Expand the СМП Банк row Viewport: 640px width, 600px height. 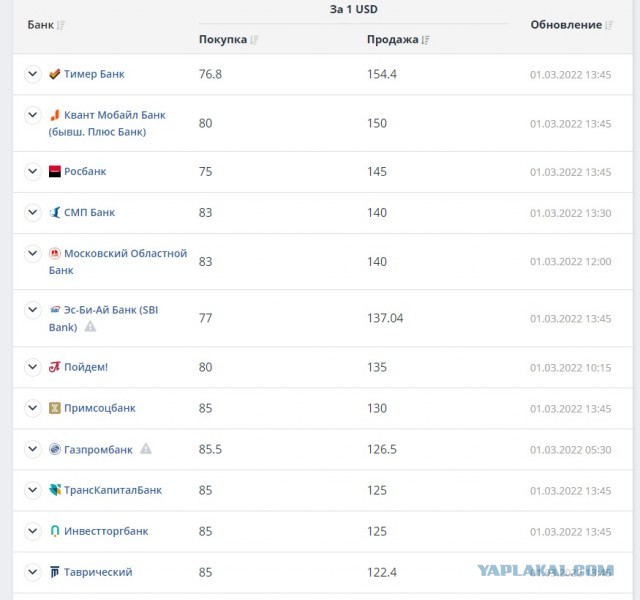point(33,212)
